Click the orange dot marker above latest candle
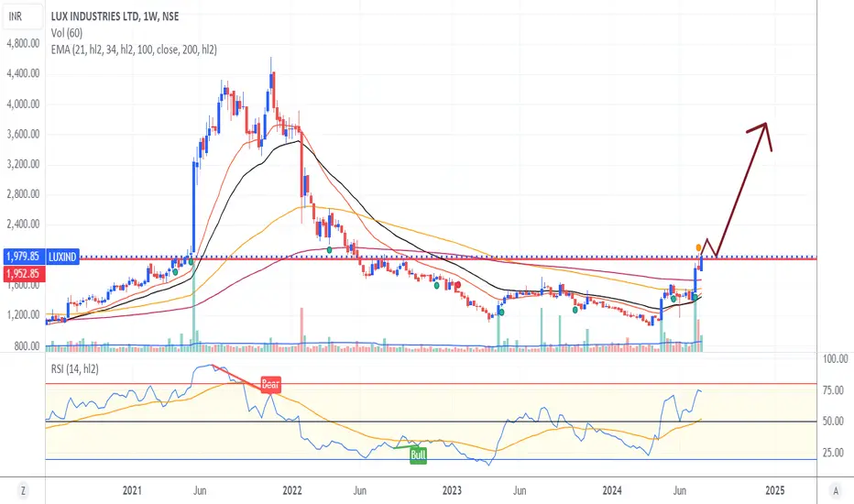 coord(699,248)
